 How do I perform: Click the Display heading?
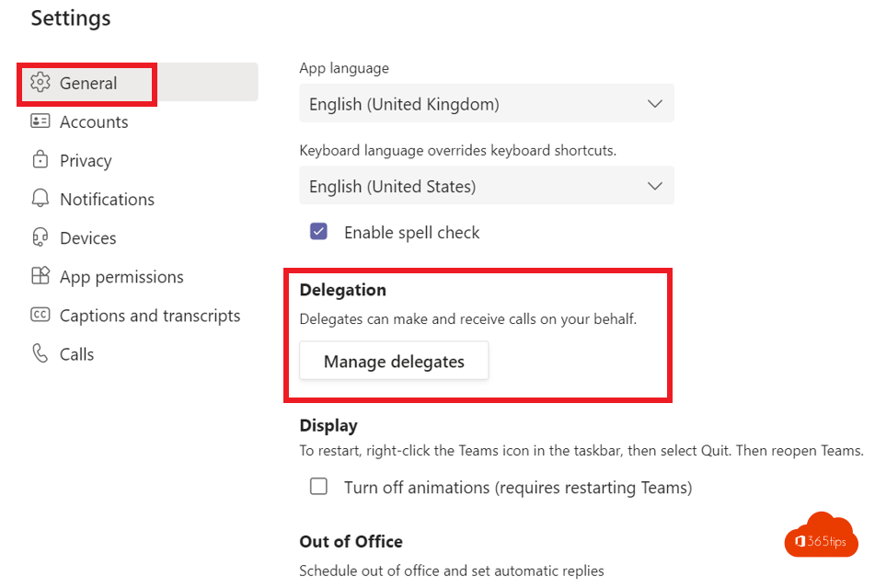(x=328, y=426)
